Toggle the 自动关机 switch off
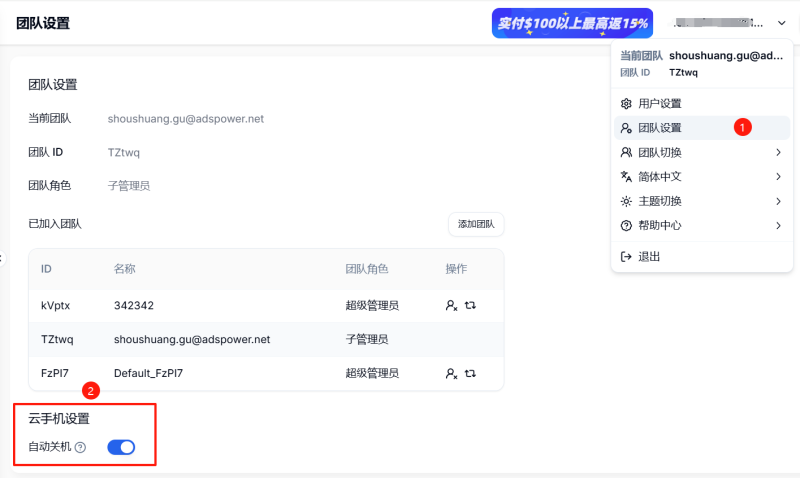This screenshot has height=478, width=800. point(121,447)
